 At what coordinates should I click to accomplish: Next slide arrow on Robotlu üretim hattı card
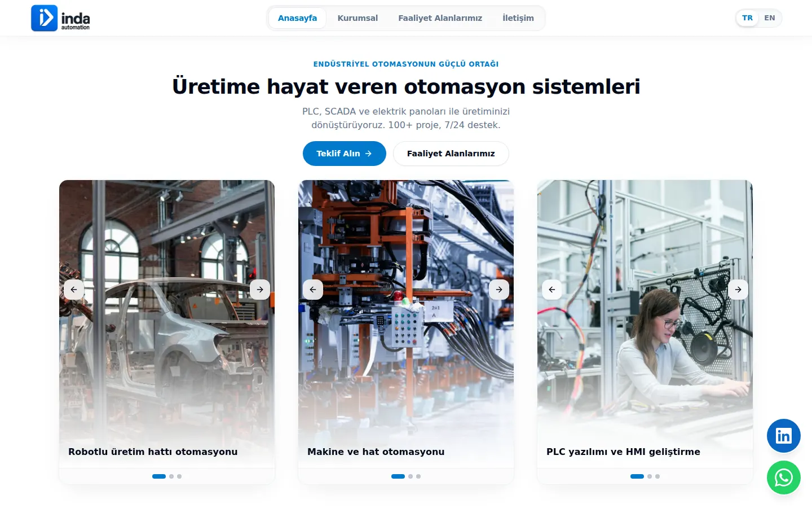[x=260, y=290]
